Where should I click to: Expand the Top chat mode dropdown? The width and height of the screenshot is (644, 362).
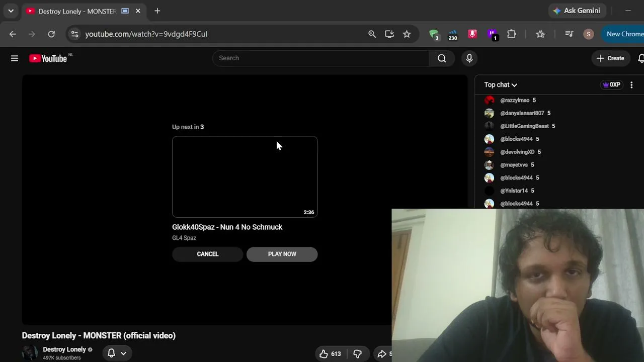pos(501,85)
